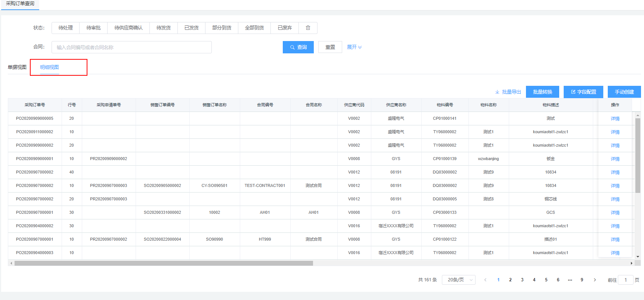Go to next page arrow in pagination

click(x=595, y=280)
